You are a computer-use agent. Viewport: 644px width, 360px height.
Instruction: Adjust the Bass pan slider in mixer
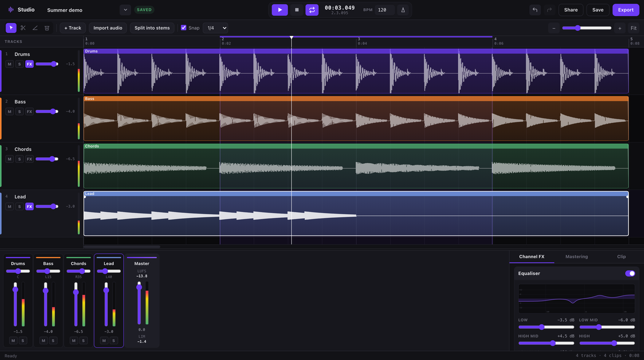pyautogui.click(x=48, y=271)
